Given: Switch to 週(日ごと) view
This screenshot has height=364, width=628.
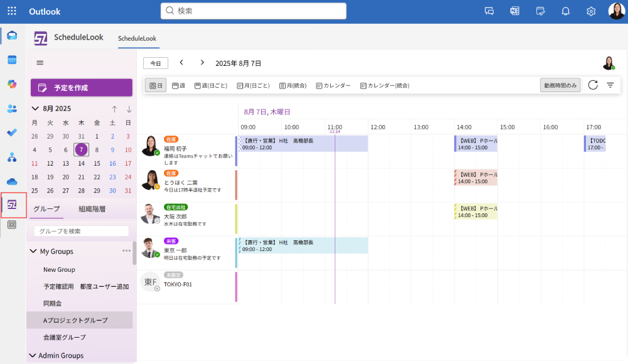Looking at the screenshot, I should pos(211,85).
